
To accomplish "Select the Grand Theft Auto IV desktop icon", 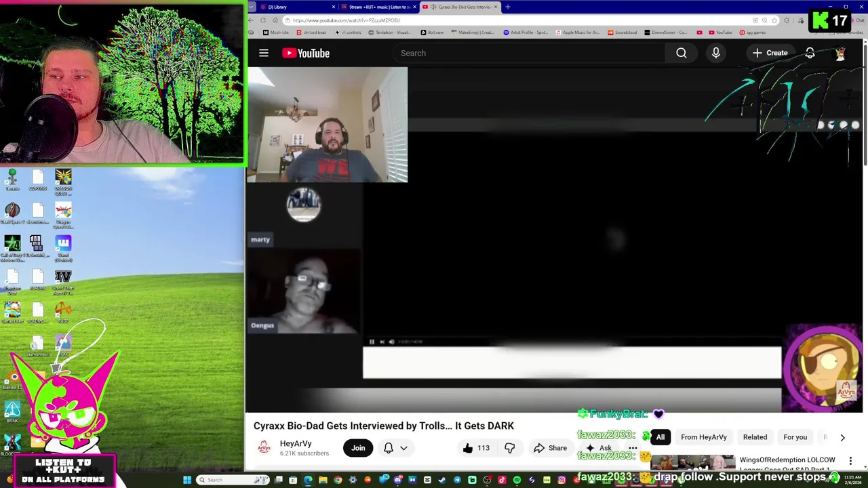I will pos(63,282).
